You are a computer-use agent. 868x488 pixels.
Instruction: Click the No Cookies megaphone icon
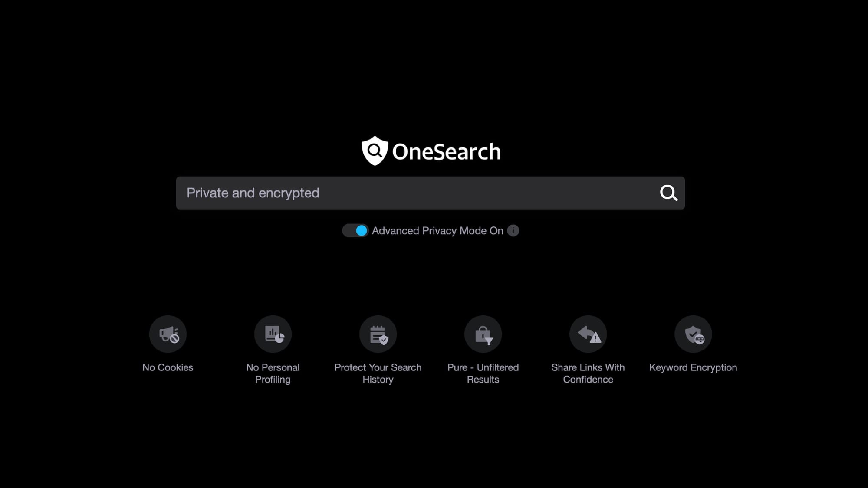click(168, 334)
